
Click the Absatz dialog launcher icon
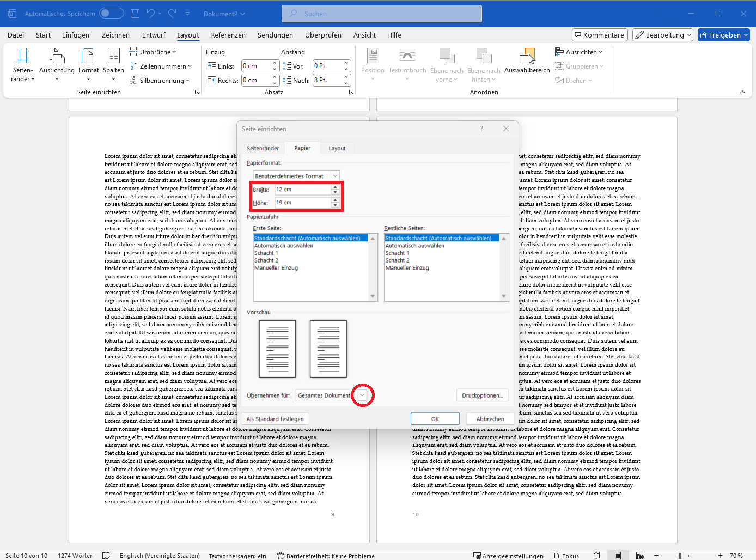click(x=351, y=93)
